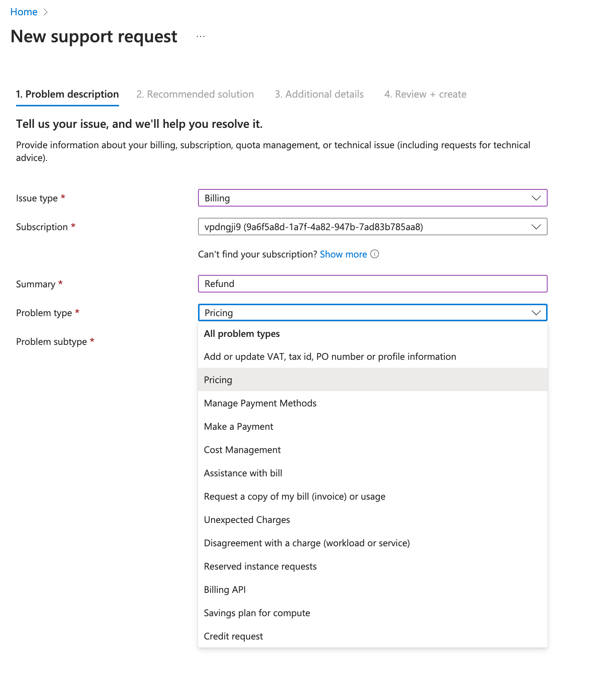Image resolution: width=616 pixels, height=673 pixels.
Task: Click the All problem types header
Action: (242, 334)
